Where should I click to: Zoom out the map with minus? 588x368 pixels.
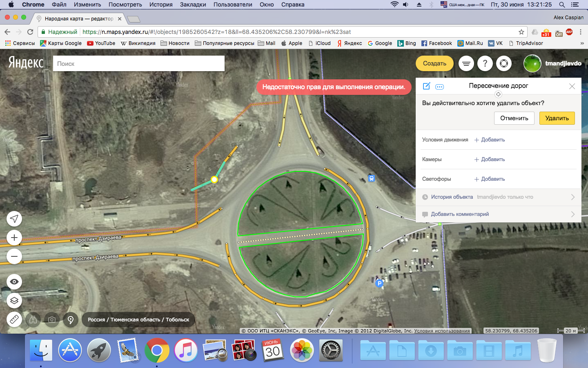tap(14, 256)
